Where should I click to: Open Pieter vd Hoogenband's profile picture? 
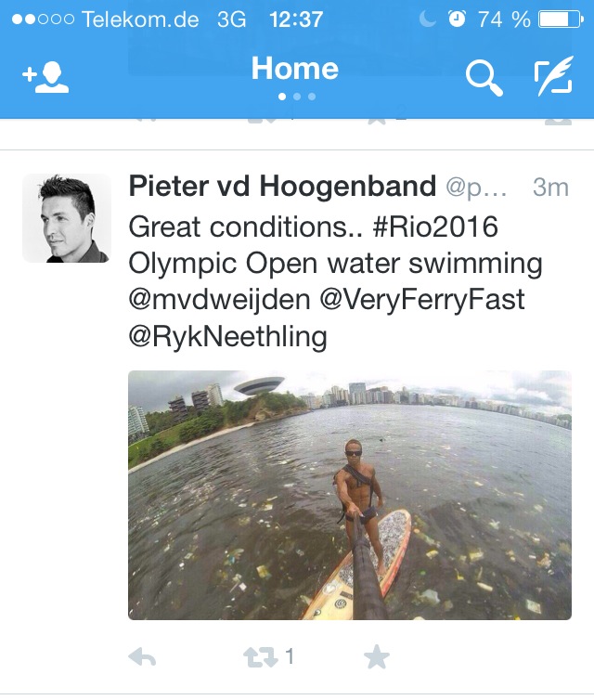click(x=66, y=218)
